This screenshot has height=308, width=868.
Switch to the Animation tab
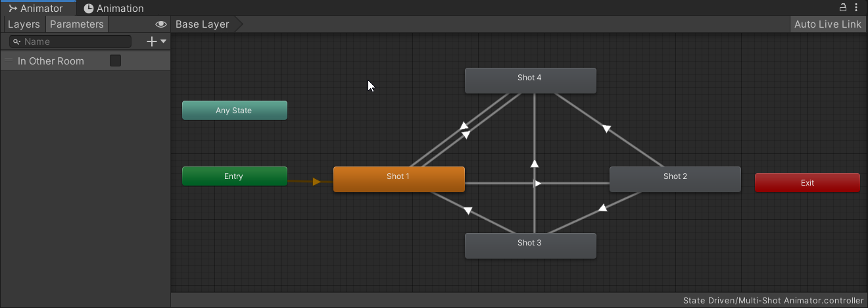tap(113, 9)
